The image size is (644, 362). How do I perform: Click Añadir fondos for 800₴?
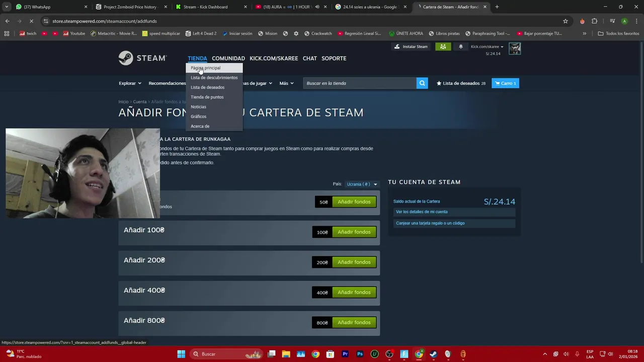[354, 322]
